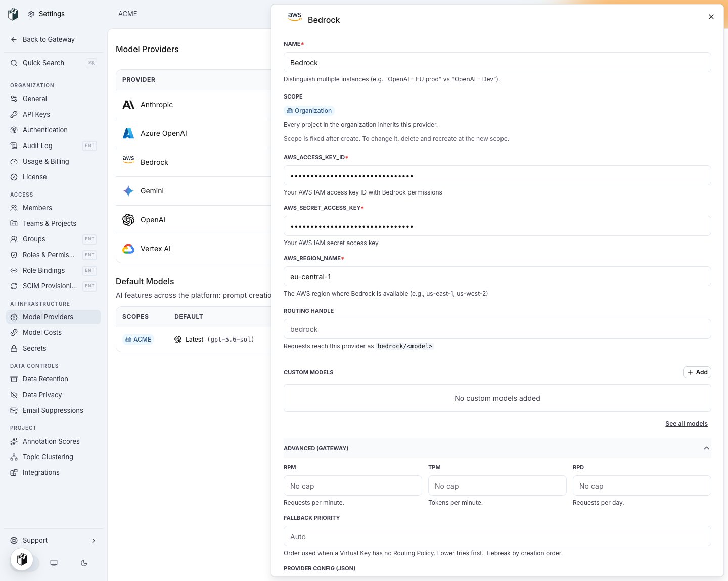This screenshot has width=728, height=581.
Task: Click the Integrations icon
Action: [14, 472]
